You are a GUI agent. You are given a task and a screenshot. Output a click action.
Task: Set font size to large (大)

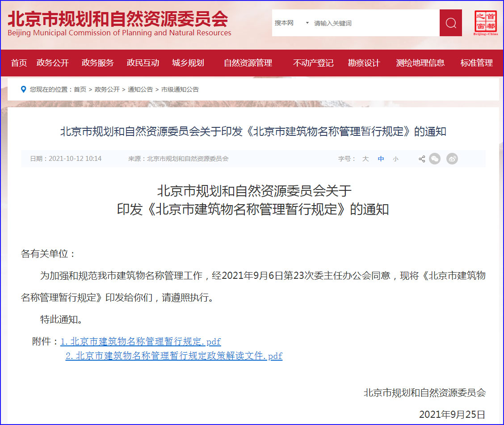(x=365, y=159)
